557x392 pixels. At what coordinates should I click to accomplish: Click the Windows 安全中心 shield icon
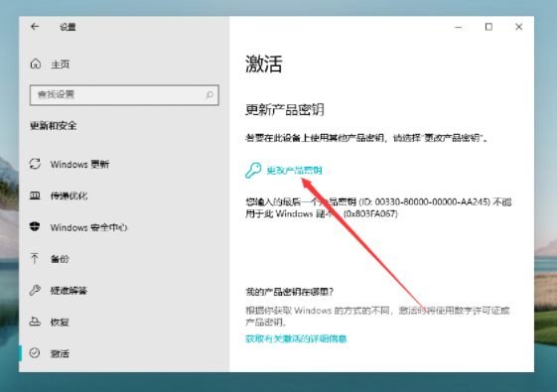[x=35, y=226]
